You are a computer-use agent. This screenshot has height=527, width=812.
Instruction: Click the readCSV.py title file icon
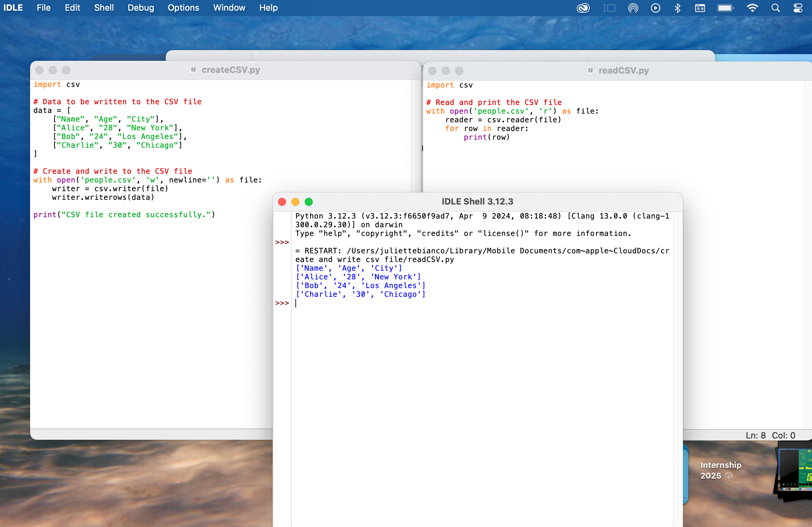pos(590,70)
